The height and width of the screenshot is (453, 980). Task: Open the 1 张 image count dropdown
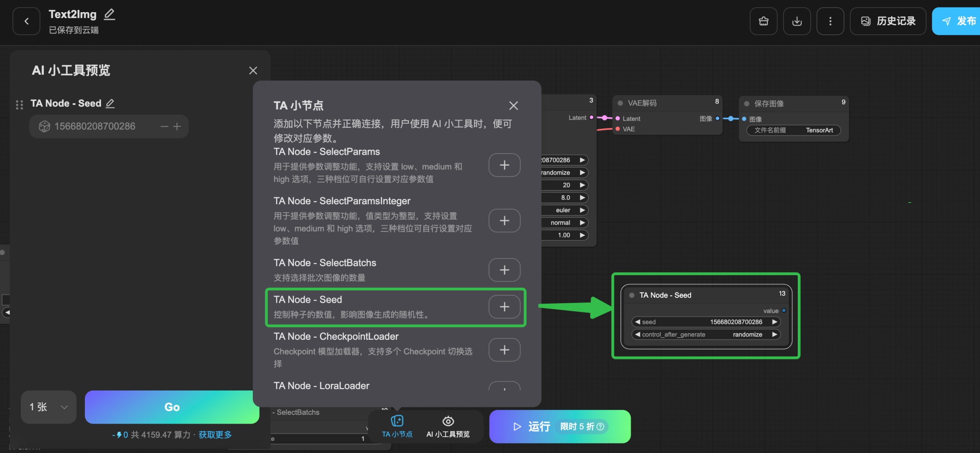click(49, 407)
